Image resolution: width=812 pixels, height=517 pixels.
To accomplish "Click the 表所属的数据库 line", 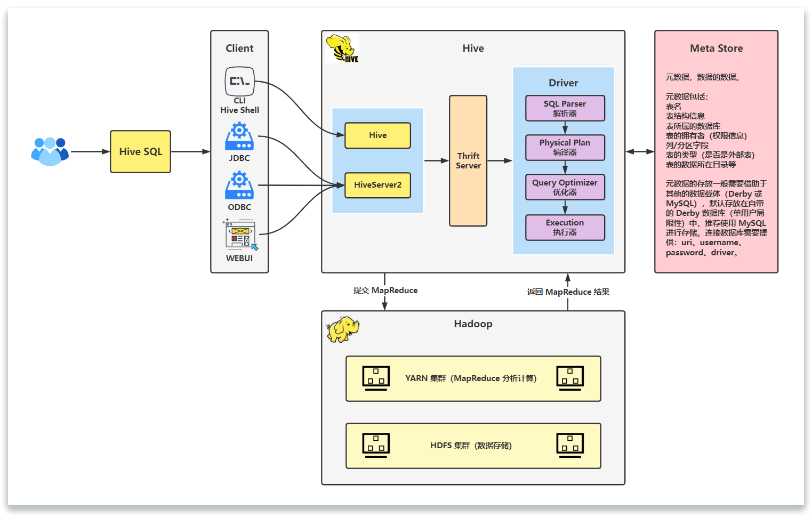I will 693,126.
